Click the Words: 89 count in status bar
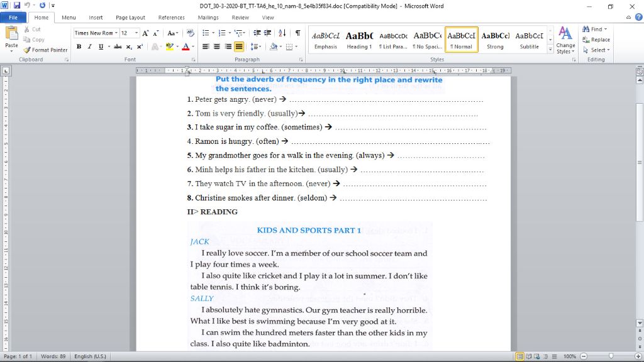 pos(53,356)
